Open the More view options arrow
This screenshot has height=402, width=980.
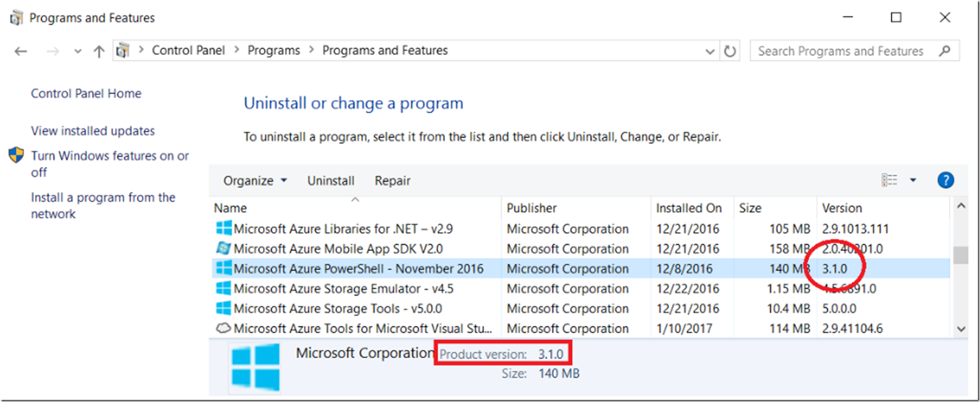coord(913,180)
